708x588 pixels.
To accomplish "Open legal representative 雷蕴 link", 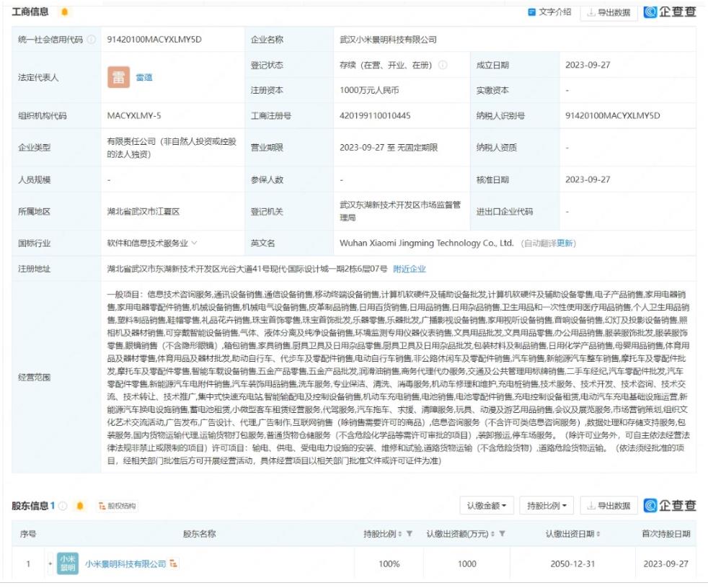I will click(x=144, y=77).
